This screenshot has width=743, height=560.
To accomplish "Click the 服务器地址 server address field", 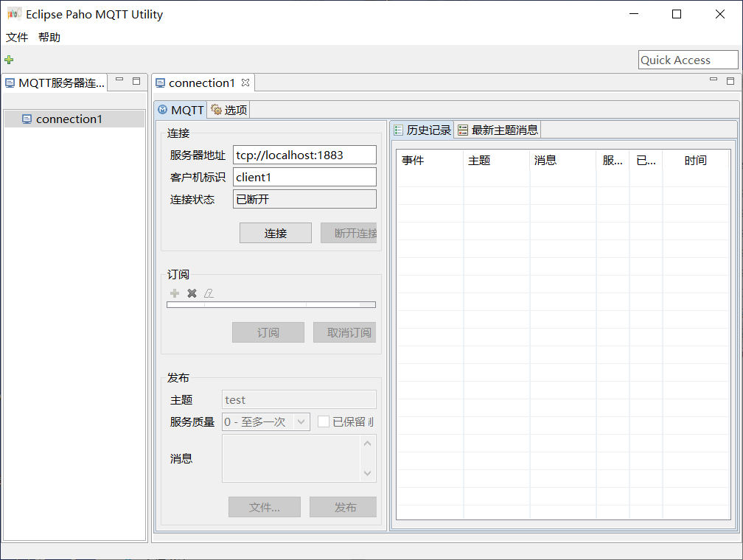I will click(x=304, y=155).
